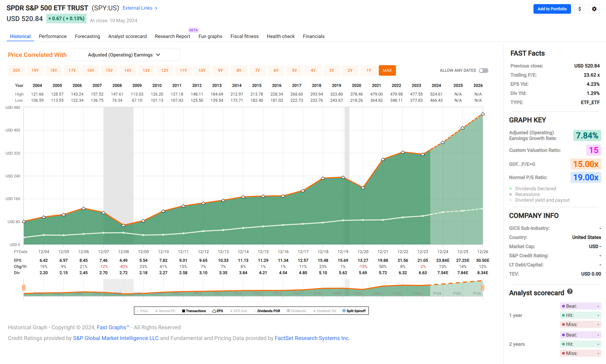Open Adjusted (Operating) Earnings dropdown
The width and height of the screenshot is (606, 364).
(x=125, y=55)
